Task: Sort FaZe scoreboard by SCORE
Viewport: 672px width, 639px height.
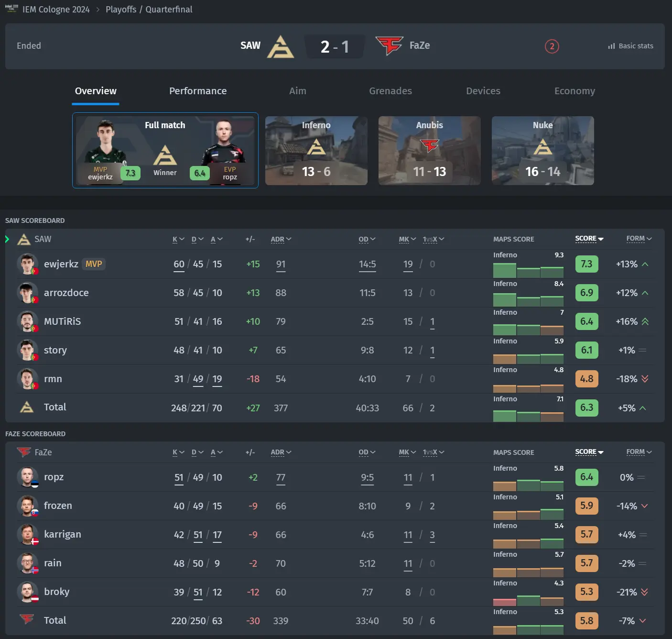Action: 589,452
